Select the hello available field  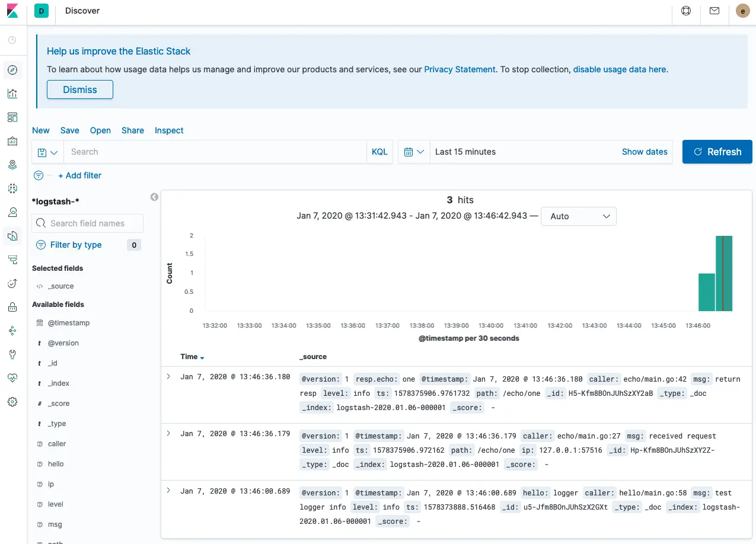point(55,464)
